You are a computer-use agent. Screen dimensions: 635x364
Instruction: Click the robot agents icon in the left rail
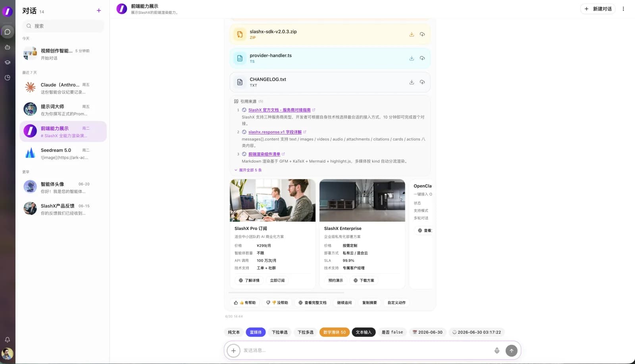click(8, 47)
